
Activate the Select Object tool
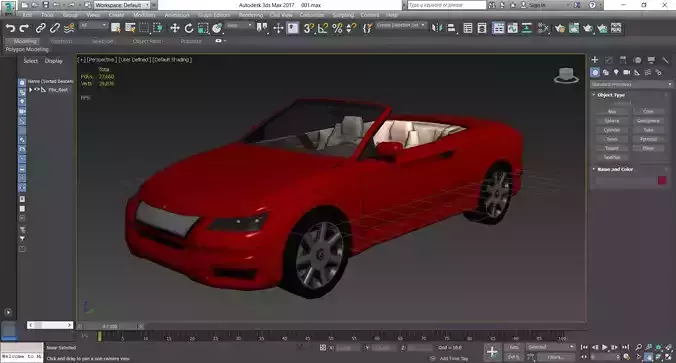pyautogui.click(x=116, y=28)
